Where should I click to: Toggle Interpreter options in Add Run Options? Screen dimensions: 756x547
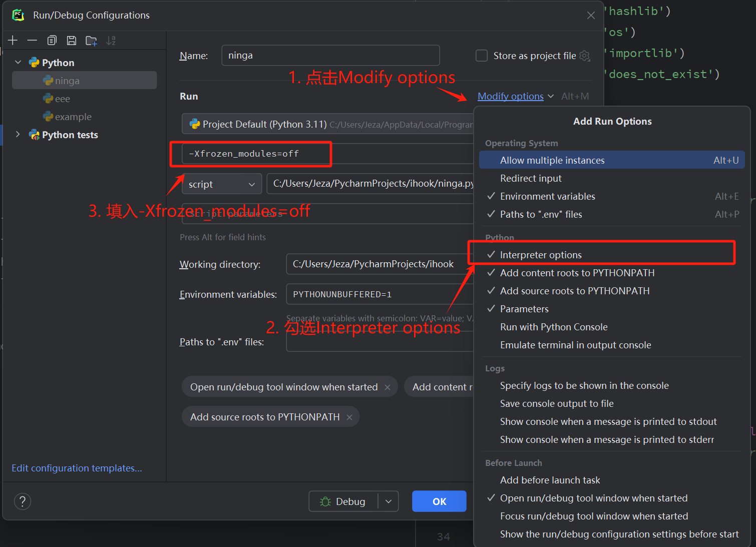(541, 255)
